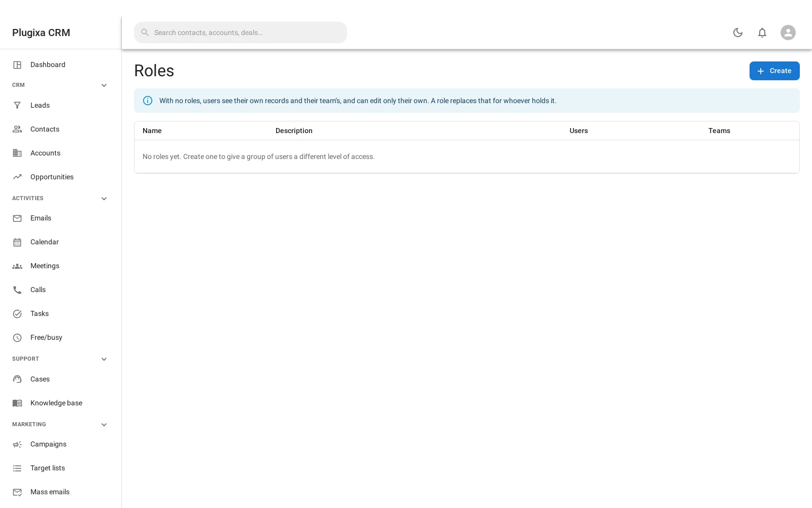Click the Teams column header
Screen dimensions: 812x508
tap(719, 131)
